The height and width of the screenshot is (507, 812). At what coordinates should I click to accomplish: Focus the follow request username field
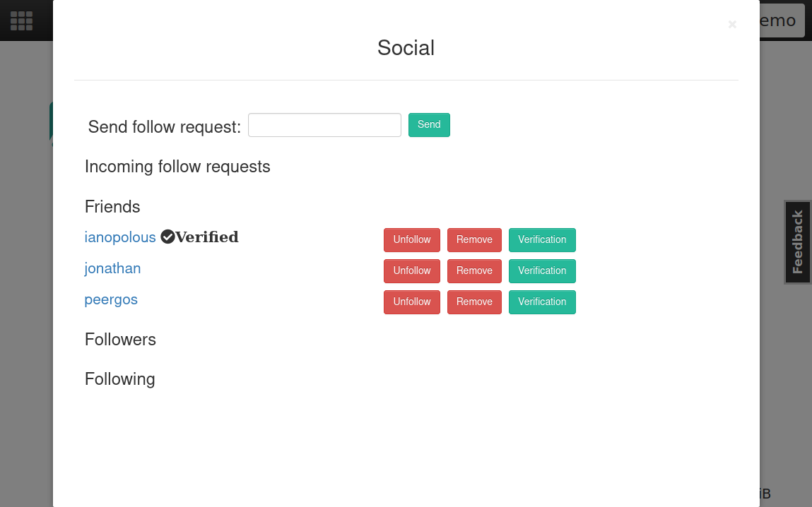(324, 125)
